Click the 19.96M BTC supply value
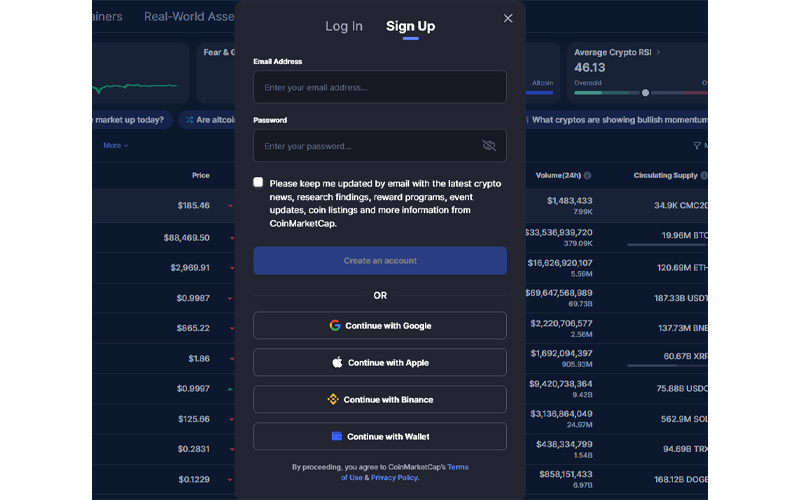The image size is (800, 500). coord(684,236)
